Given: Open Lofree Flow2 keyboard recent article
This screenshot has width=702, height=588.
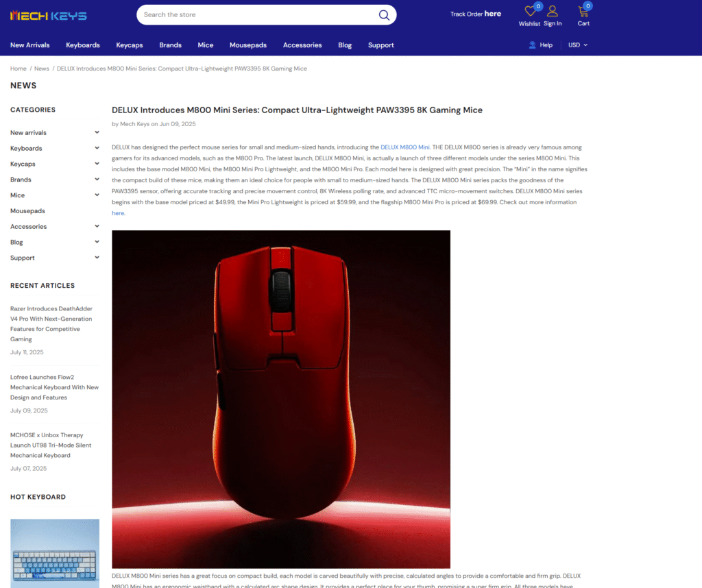Looking at the screenshot, I should click(x=54, y=387).
